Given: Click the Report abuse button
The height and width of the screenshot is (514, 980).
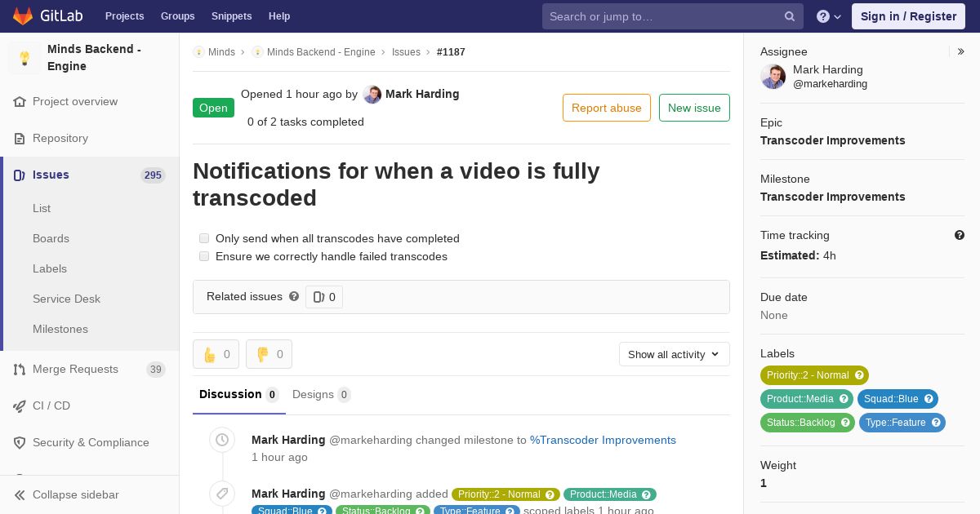Looking at the screenshot, I should tap(607, 108).
